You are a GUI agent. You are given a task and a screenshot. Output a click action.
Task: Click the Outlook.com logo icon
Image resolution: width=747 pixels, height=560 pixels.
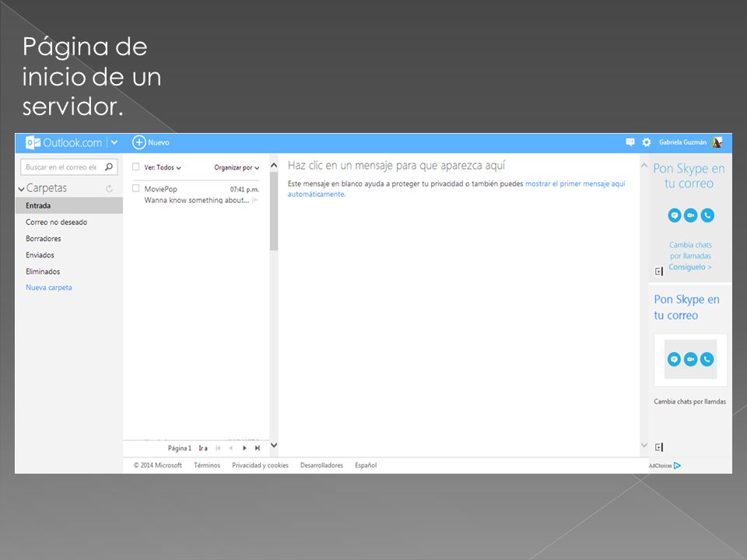pos(33,142)
